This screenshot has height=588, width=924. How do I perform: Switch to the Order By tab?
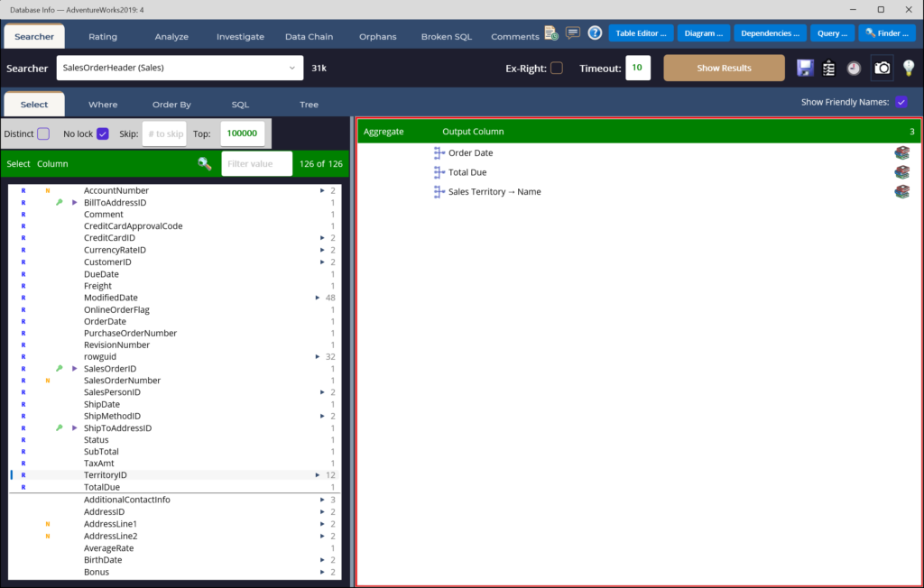pyautogui.click(x=171, y=105)
